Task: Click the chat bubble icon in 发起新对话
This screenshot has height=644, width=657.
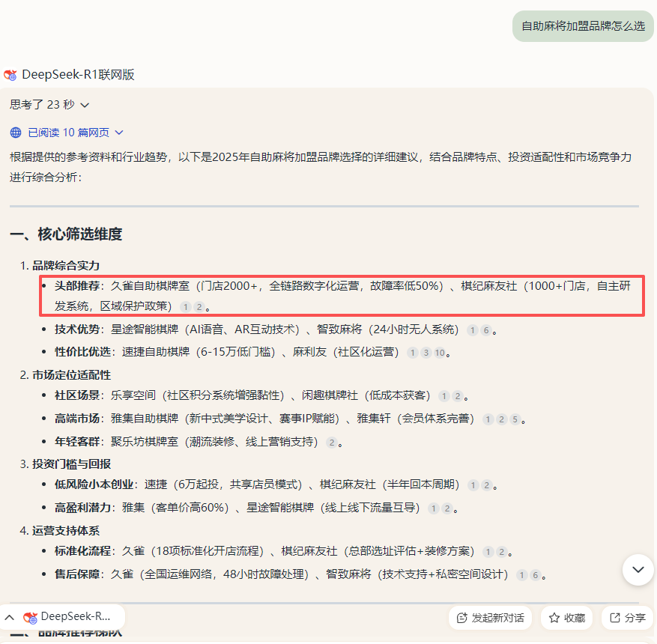Action: click(461, 618)
